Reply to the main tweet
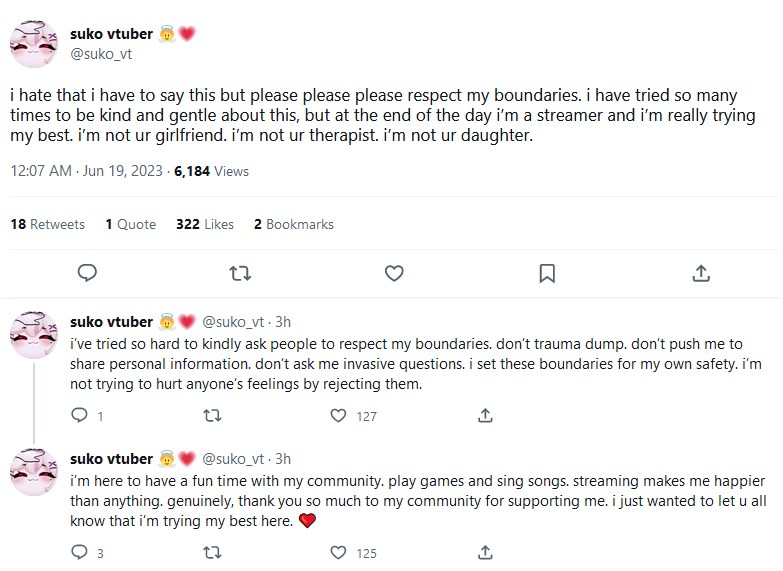 pos(87,273)
